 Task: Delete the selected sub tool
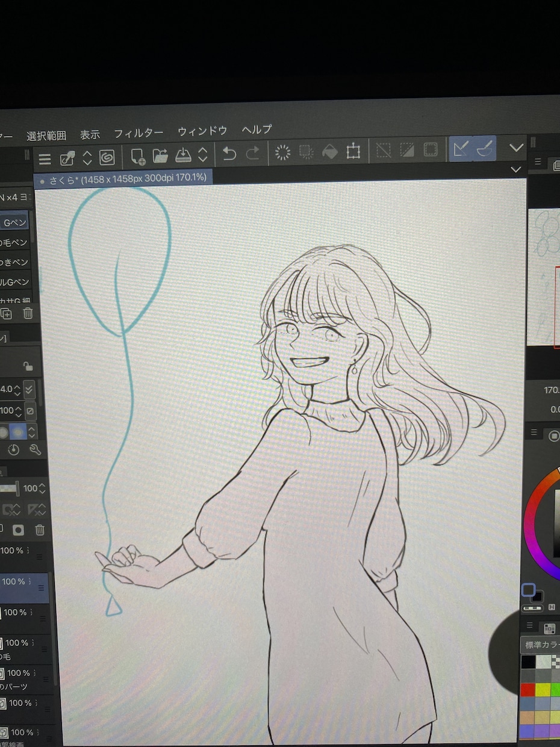click(x=28, y=313)
